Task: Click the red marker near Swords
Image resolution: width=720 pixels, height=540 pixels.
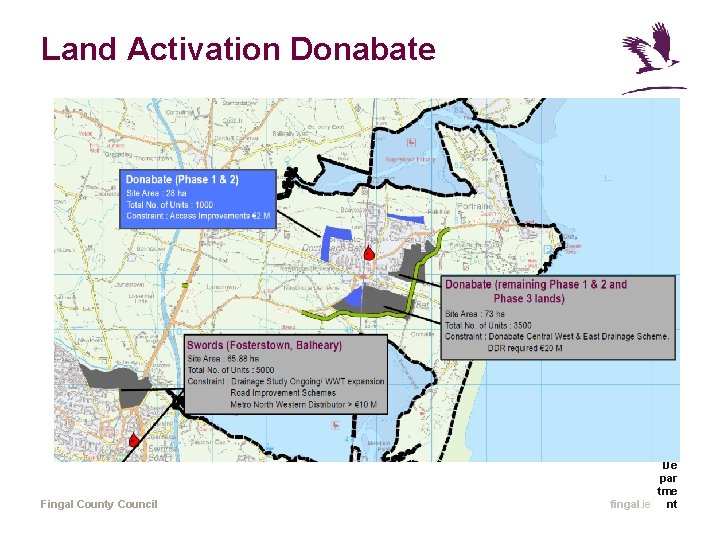Action: pos(134,440)
